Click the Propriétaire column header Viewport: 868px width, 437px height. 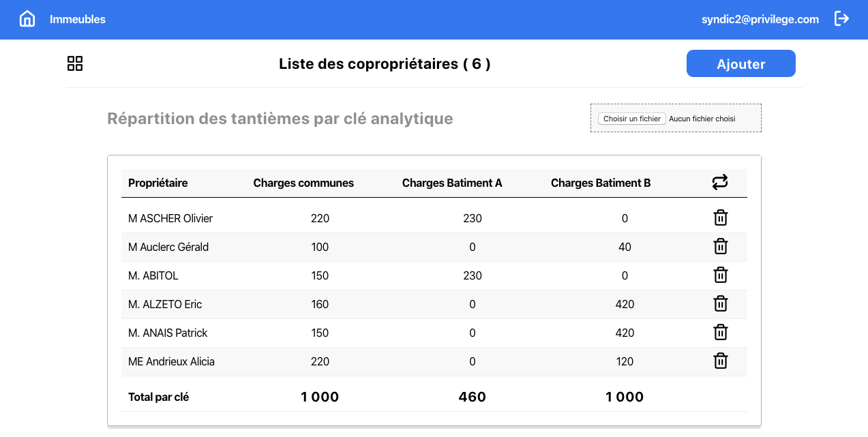point(158,183)
